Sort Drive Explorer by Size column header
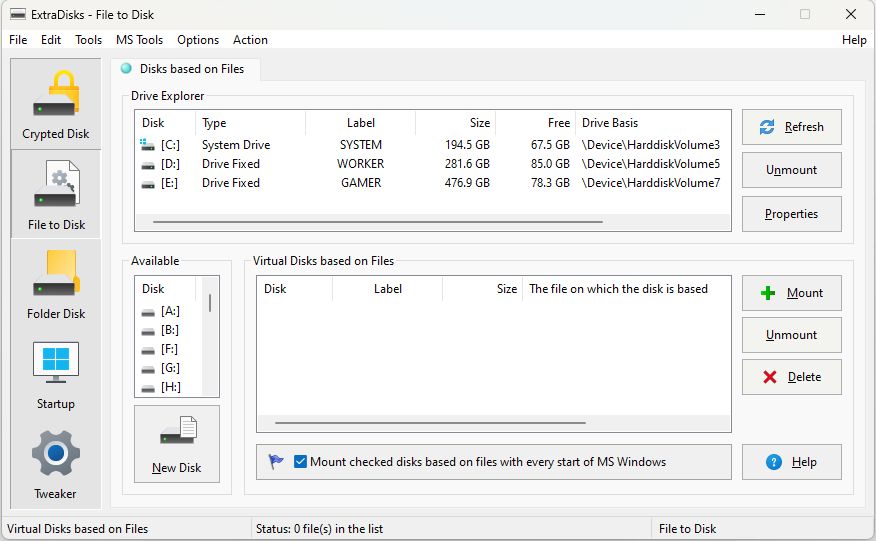The height and width of the screenshot is (541, 876). click(455, 123)
